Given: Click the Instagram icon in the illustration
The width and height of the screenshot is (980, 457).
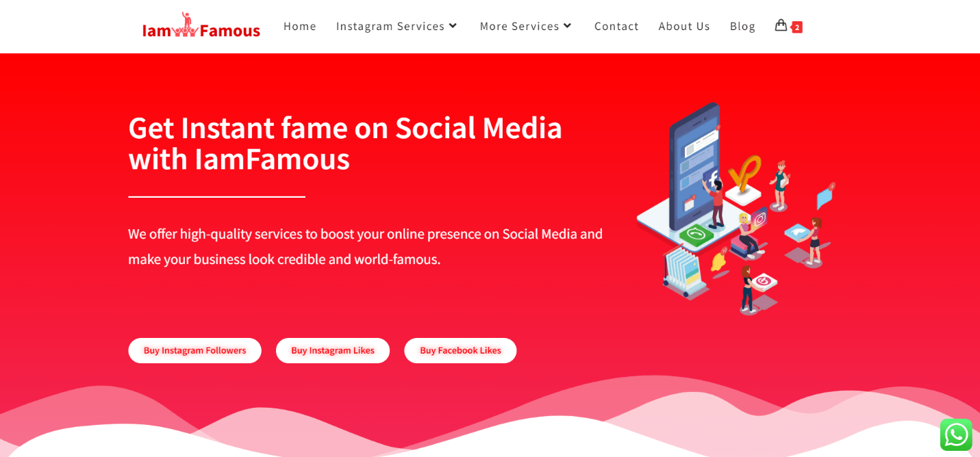Looking at the screenshot, I should click(759, 220).
